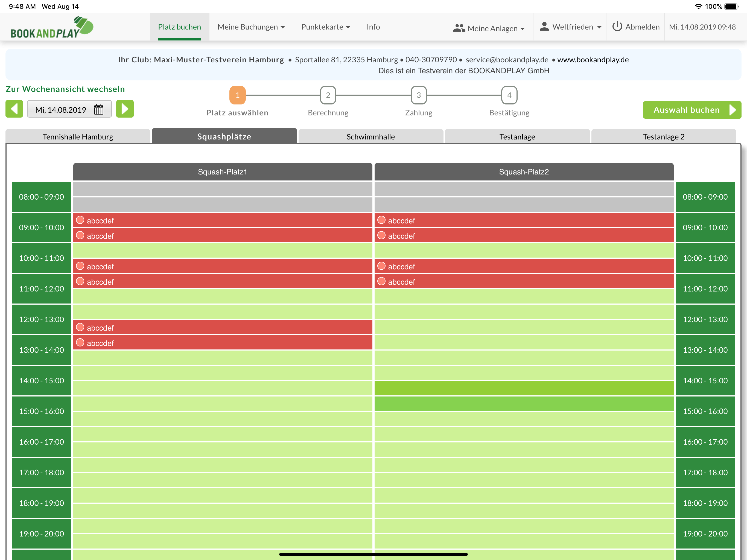Open the Weltfrieden account dropdown
The image size is (747, 560).
570,27
